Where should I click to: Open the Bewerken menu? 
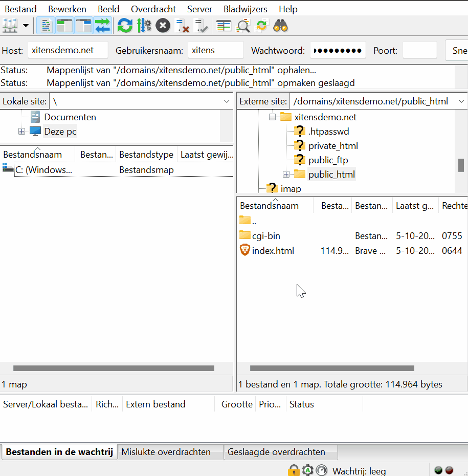coord(67,9)
